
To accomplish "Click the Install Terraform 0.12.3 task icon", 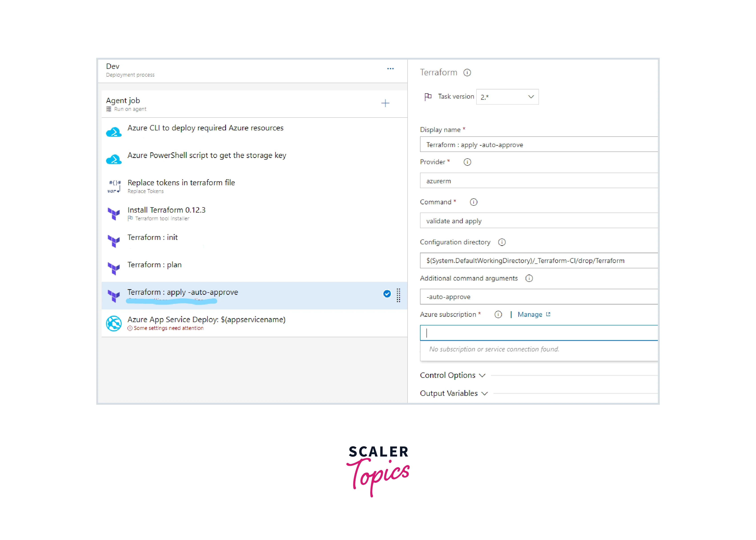I will (114, 214).
